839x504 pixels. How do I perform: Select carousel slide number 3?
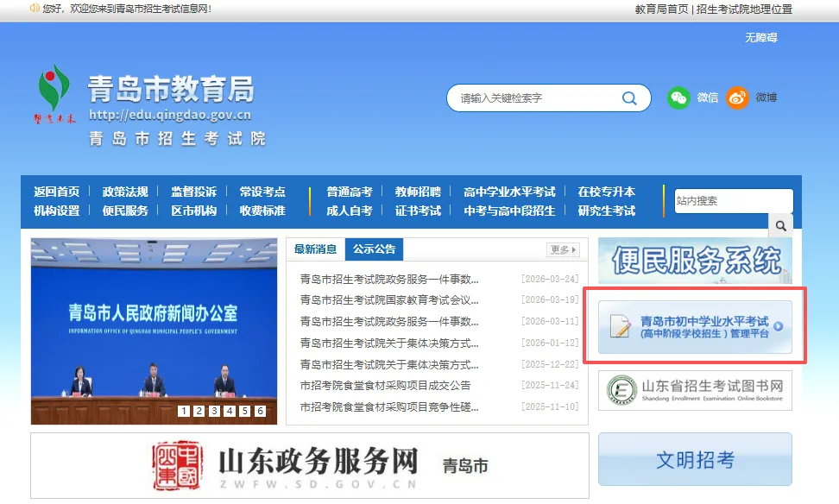click(214, 413)
